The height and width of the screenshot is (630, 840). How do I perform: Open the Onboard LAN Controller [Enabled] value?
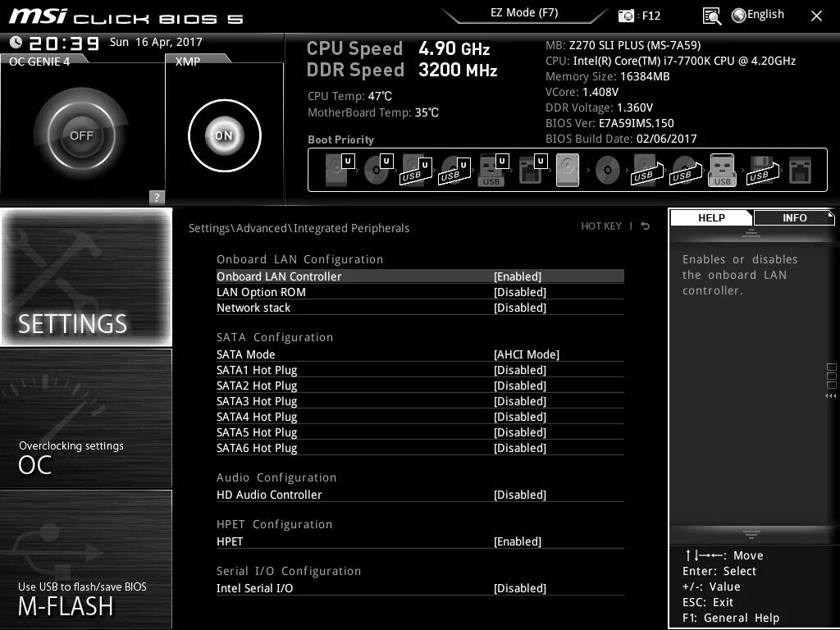(518, 276)
